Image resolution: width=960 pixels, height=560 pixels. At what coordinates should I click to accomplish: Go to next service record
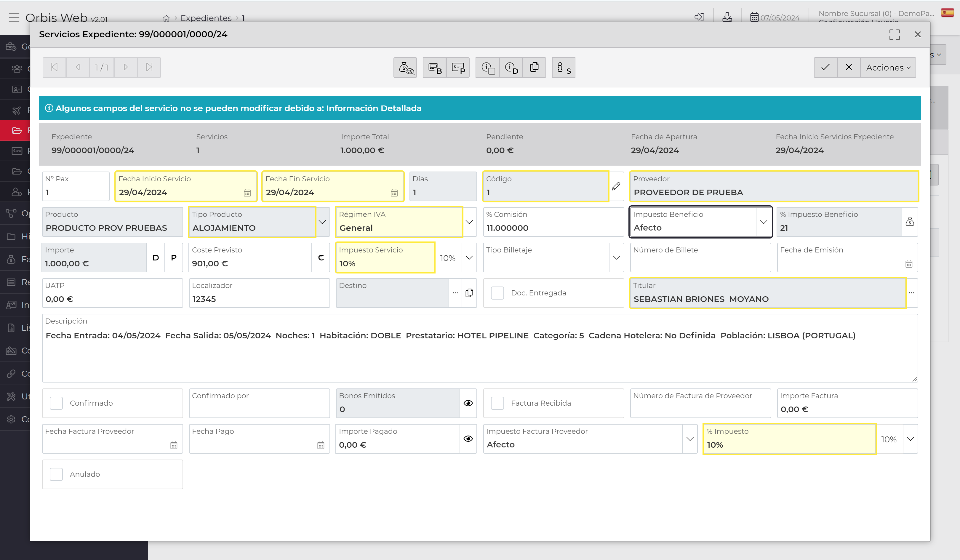click(126, 68)
